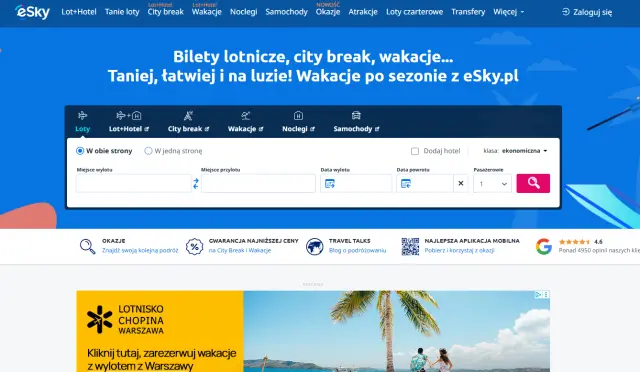This screenshot has height=372, width=640.
Task: Open Noclegi in top navigation
Action: coord(244,12)
